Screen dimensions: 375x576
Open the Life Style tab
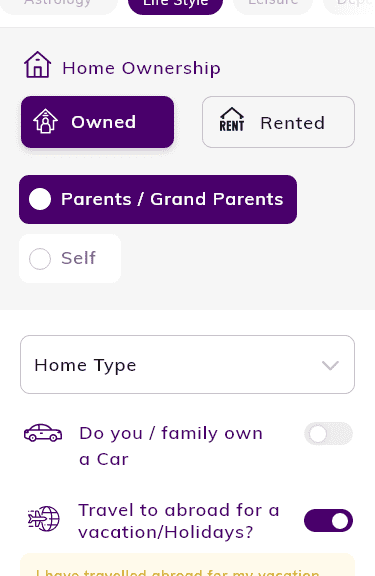click(x=176, y=4)
